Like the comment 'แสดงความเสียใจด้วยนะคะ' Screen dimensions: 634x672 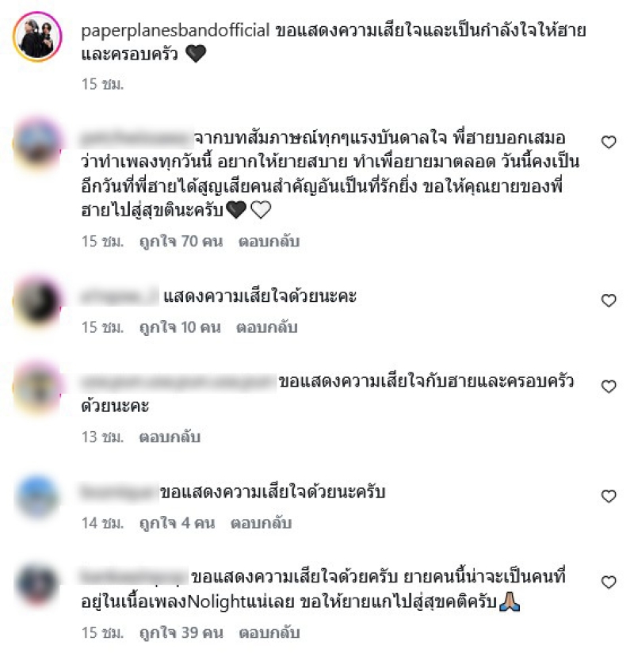point(609,300)
